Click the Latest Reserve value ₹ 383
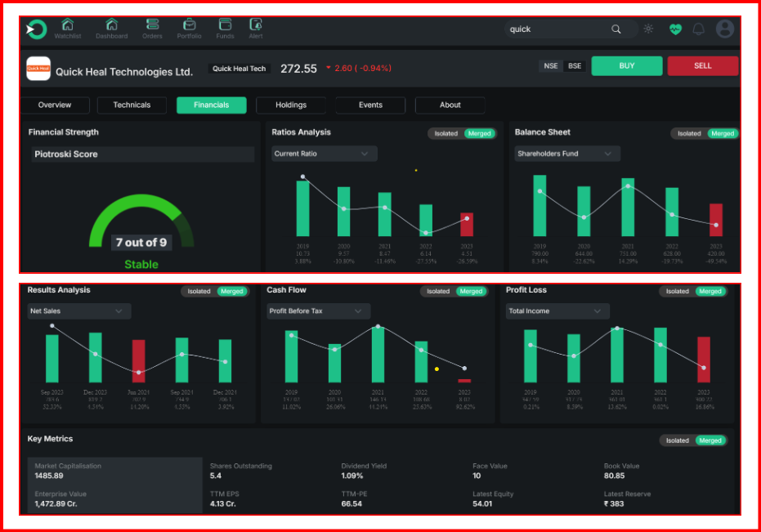 click(614, 504)
